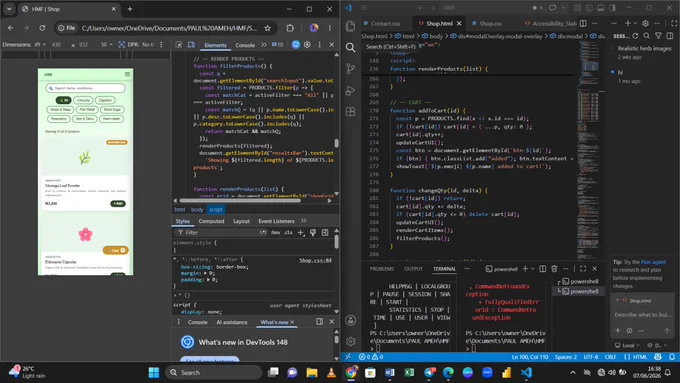Click DevTools inspect element picker icon
Viewport: 680px width, 383px height.
click(179, 45)
